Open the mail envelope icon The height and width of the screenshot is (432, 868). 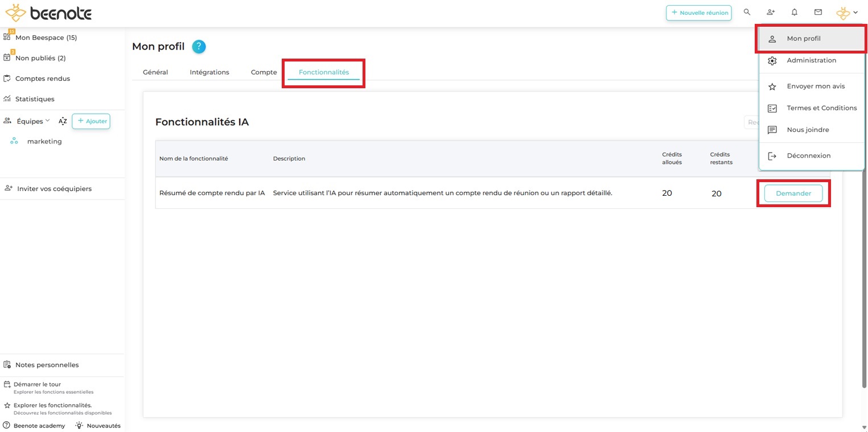tap(818, 12)
